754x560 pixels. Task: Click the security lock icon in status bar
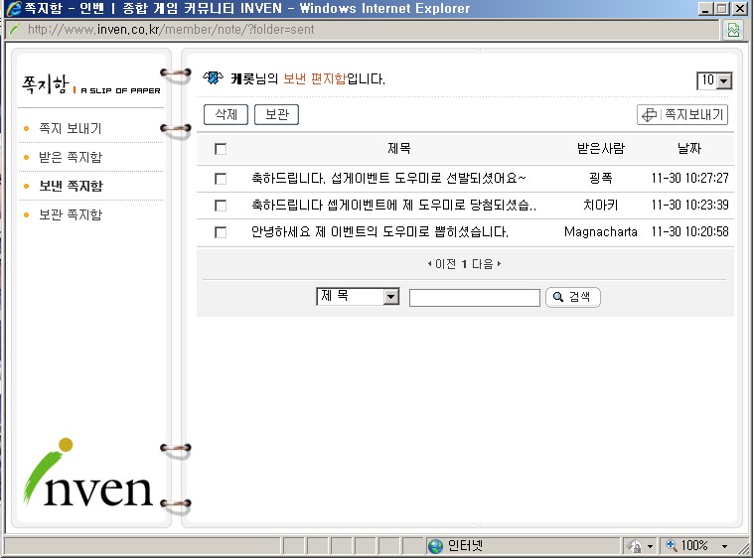click(x=635, y=546)
